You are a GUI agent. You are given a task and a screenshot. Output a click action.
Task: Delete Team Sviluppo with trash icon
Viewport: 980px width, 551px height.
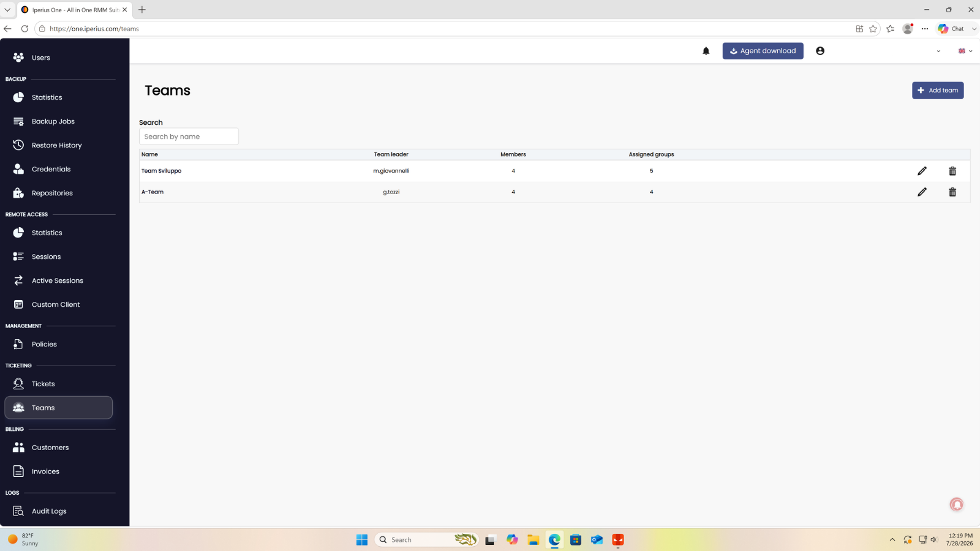tap(952, 171)
